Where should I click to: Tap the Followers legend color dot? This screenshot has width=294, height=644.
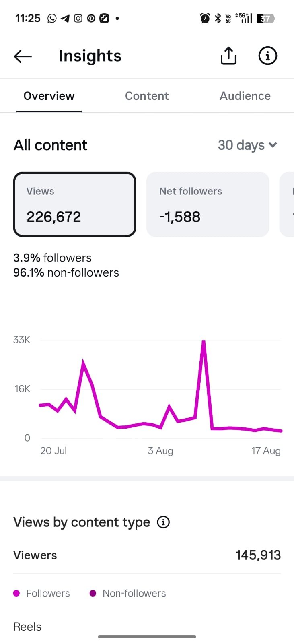[x=16, y=593]
